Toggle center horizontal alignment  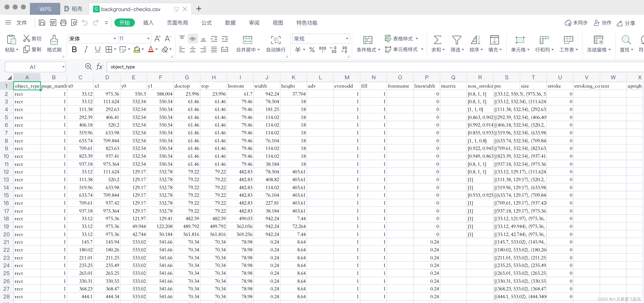(x=192, y=50)
